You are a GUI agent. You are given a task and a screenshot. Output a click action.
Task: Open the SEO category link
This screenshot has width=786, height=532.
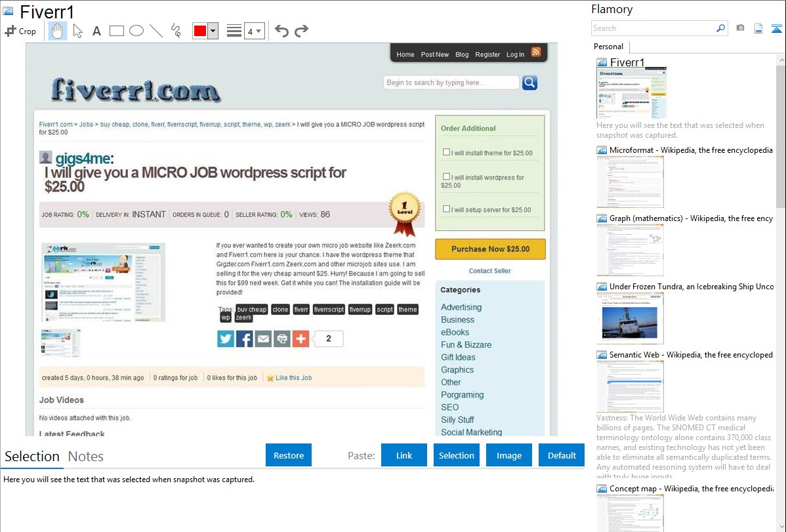click(449, 407)
